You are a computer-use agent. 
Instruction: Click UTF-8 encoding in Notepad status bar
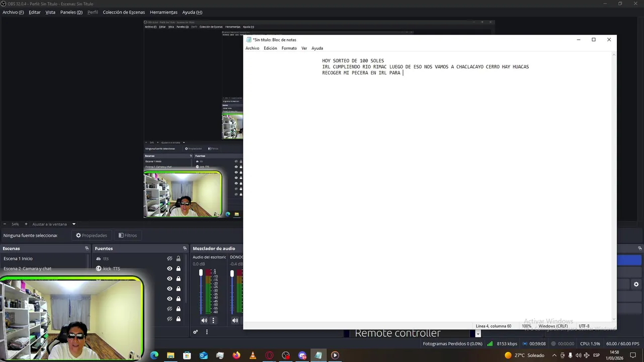584,326
